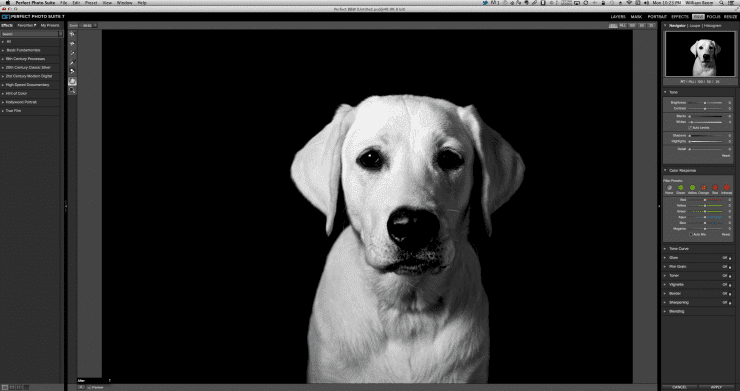Screen dimensions: 740x391
Task: Click the Navigator dog thumbnail
Action: click(x=700, y=54)
